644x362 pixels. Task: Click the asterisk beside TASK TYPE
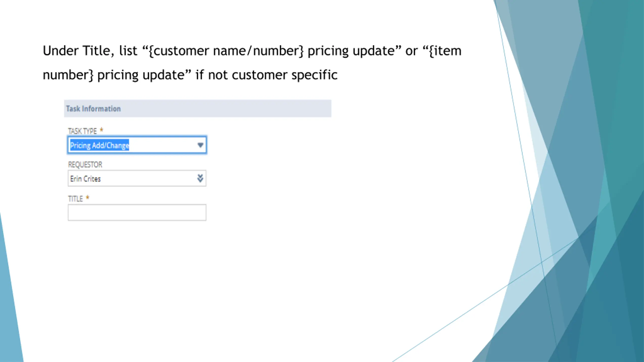tap(101, 130)
